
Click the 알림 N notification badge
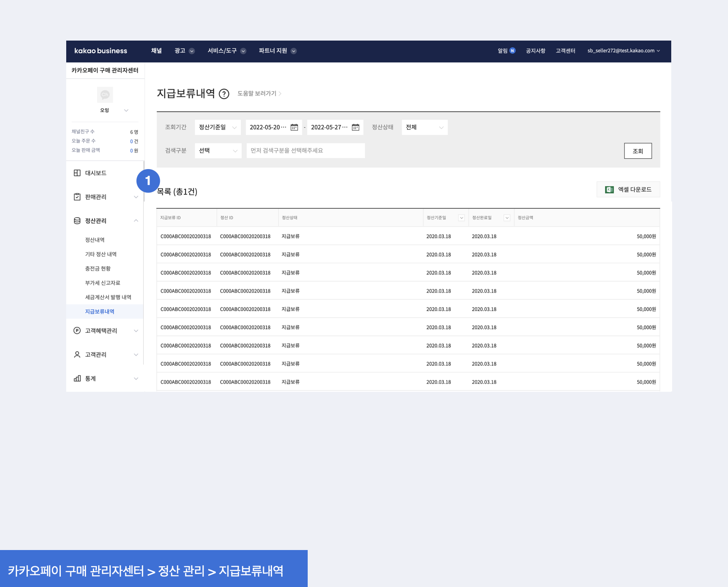[x=512, y=50]
